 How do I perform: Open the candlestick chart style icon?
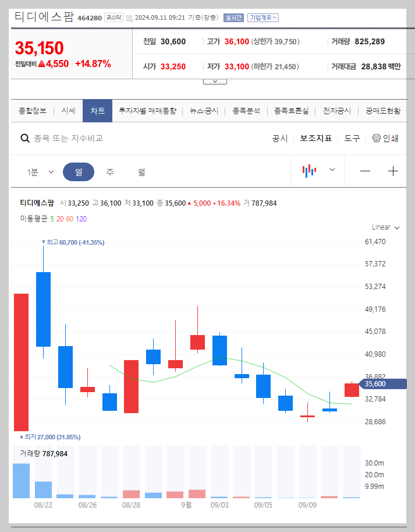point(309,171)
